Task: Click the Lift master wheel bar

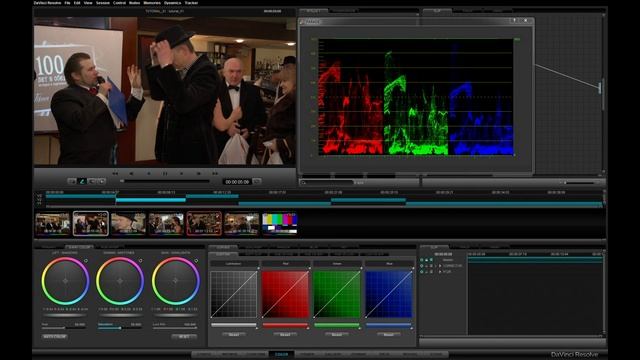Action: 65,315
